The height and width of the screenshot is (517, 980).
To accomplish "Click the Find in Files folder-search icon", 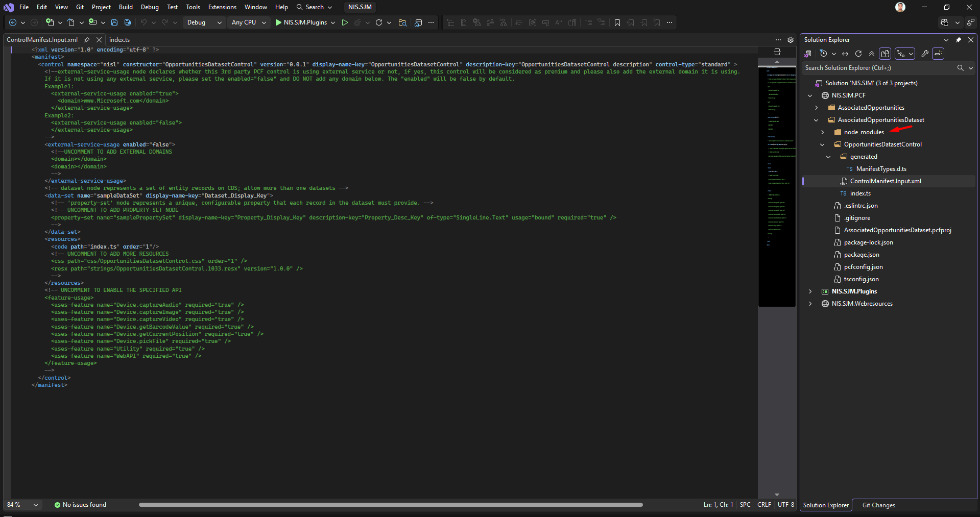I will [x=402, y=22].
